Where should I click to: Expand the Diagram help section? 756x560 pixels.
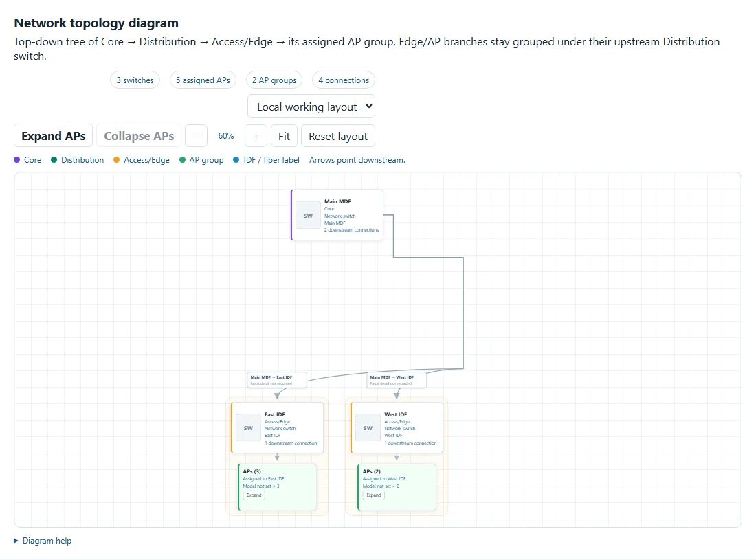click(x=43, y=541)
